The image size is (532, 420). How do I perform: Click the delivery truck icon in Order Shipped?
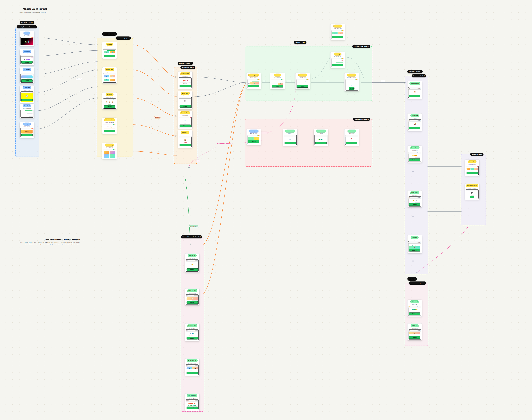tap(415, 124)
